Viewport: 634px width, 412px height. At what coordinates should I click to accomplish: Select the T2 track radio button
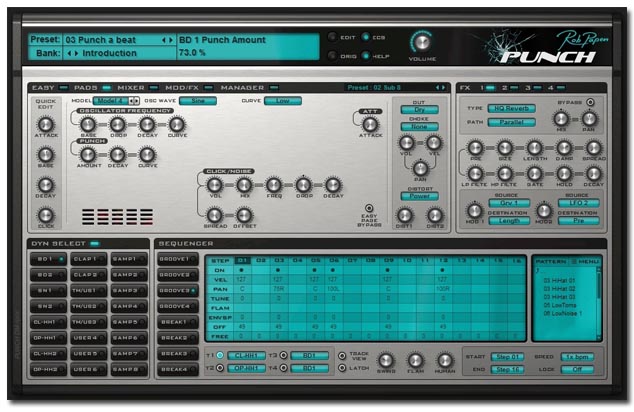coord(220,368)
